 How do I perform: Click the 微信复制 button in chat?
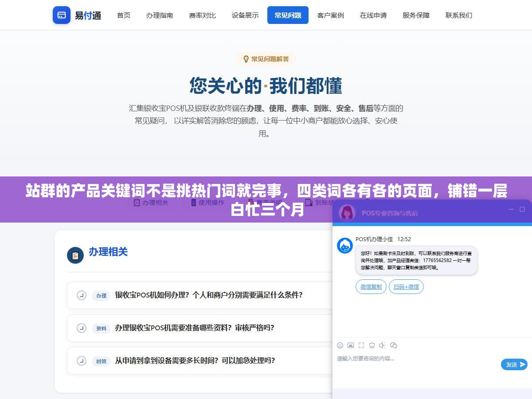(x=371, y=287)
